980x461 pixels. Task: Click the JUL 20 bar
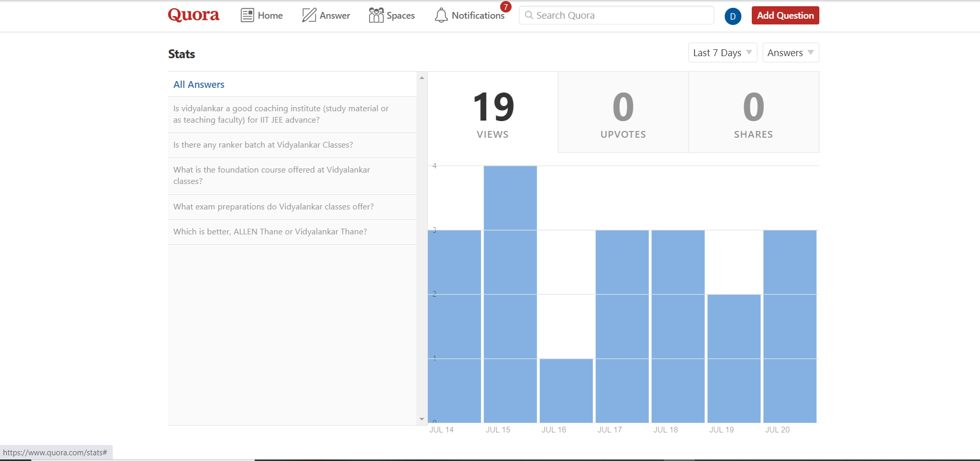click(x=790, y=326)
